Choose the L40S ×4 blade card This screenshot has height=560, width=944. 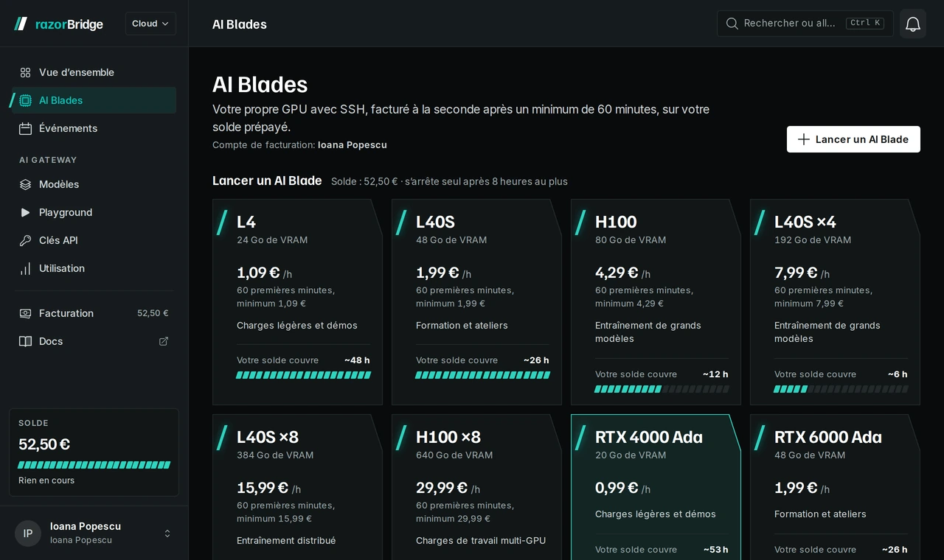[x=835, y=302]
